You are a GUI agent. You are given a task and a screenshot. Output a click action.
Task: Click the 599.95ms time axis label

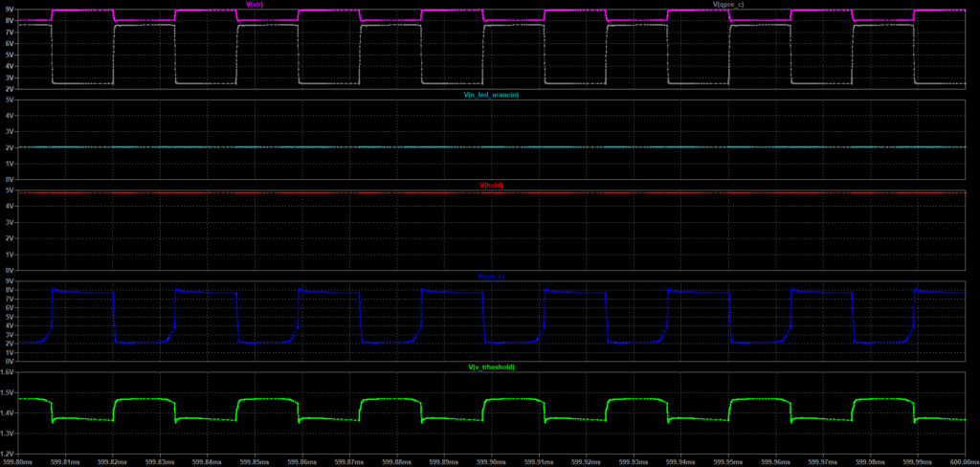click(x=728, y=462)
